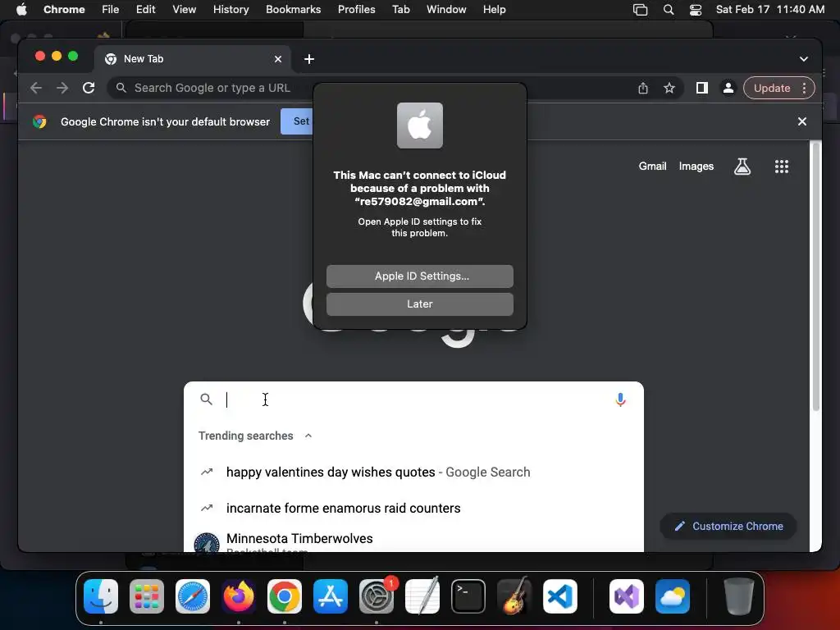Image resolution: width=840 pixels, height=630 pixels.
Task: Open App Store from the Dock
Action: (x=330, y=596)
